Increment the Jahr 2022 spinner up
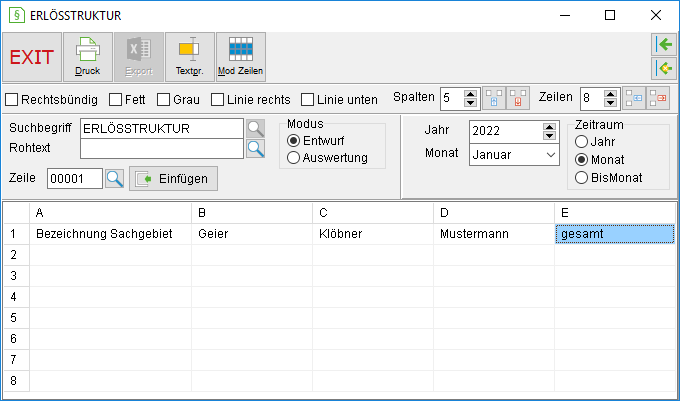680x401 pixels. tap(549, 127)
